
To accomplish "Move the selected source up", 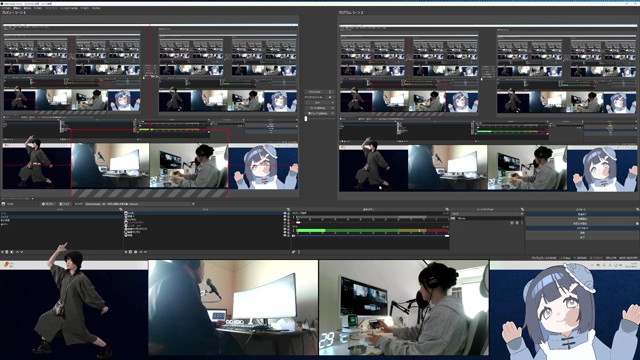I will (x=141, y=252).
